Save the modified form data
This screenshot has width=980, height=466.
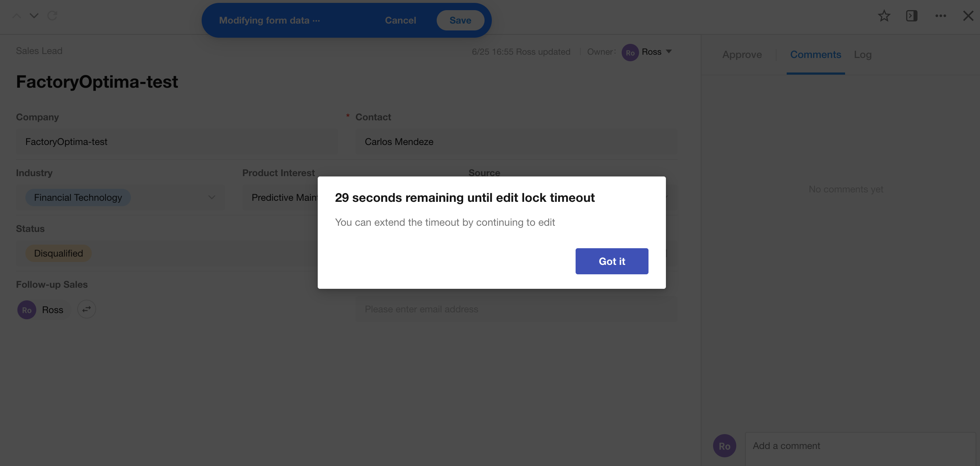pyautogui.click(x=460, y=21)
